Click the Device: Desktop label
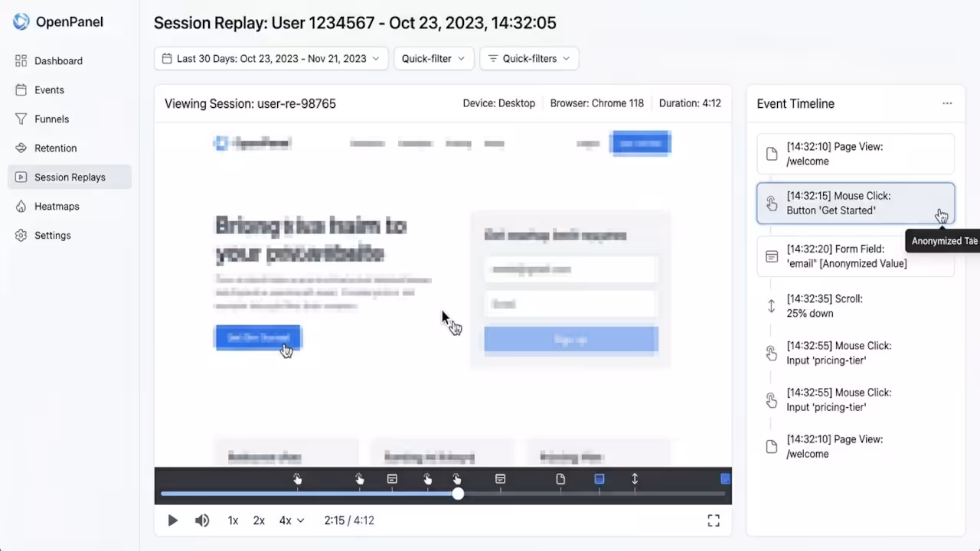Image resolution: width=980 pixels, height=551 pixels. (499, 103)
